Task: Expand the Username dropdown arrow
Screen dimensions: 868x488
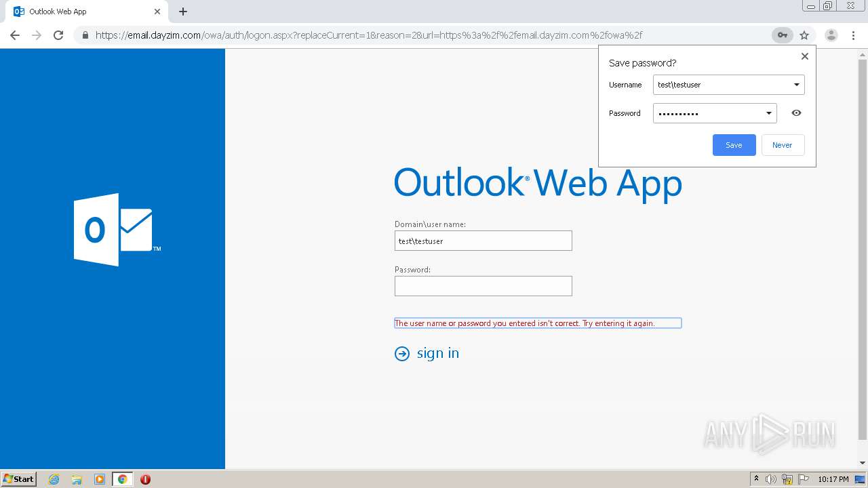Action: (797, 85)
